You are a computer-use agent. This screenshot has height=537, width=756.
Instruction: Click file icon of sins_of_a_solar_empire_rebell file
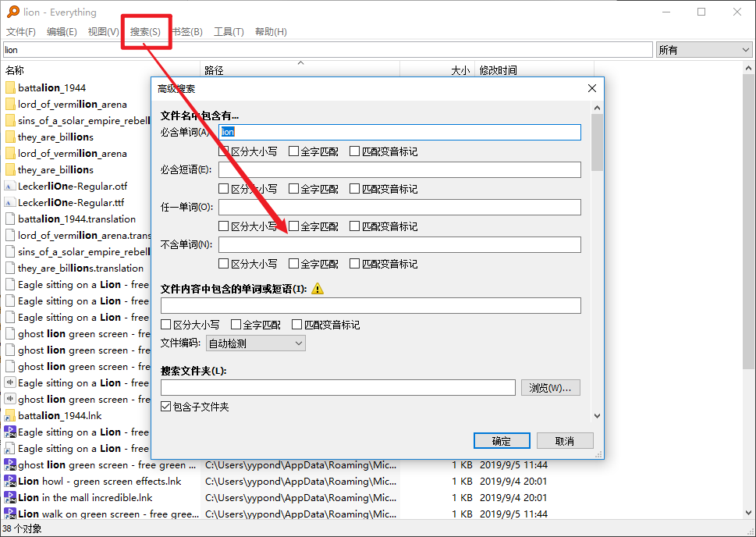tap(9, 252)
